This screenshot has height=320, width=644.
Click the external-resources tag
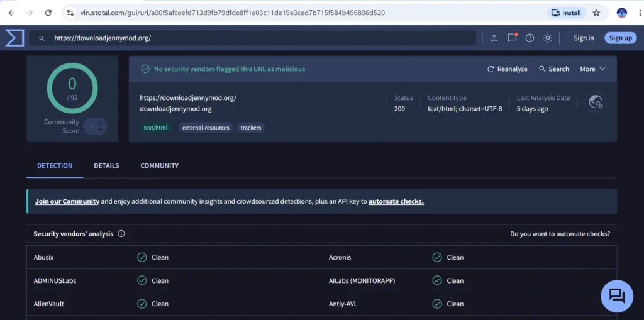[206, 128]
